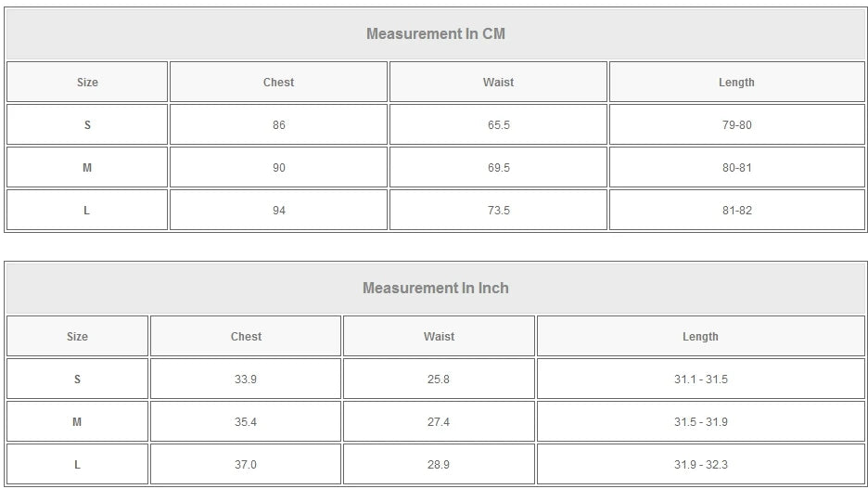868x489 pixels.
Task: Click the "Measurement In Inch" table title
Action: click(435, 289)
